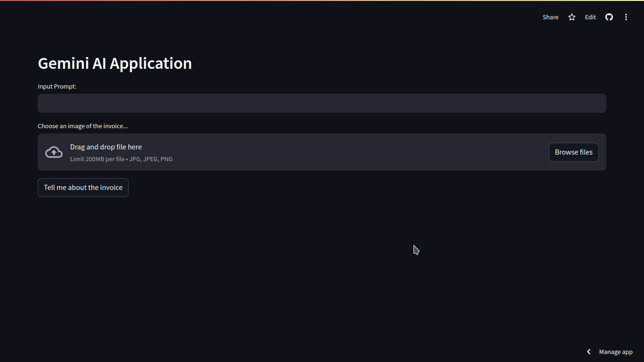The image size is (644, 362).
Task: Focus the Input Prompt text field
Action: 322,103
